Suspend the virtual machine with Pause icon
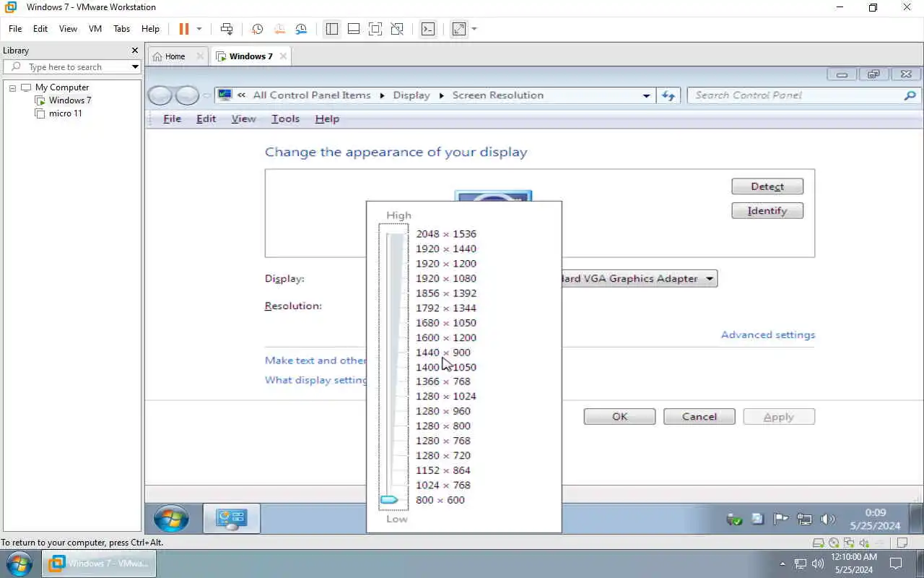Image resolution: width=924 pixels, height=578 pixels. click(183, 29)
